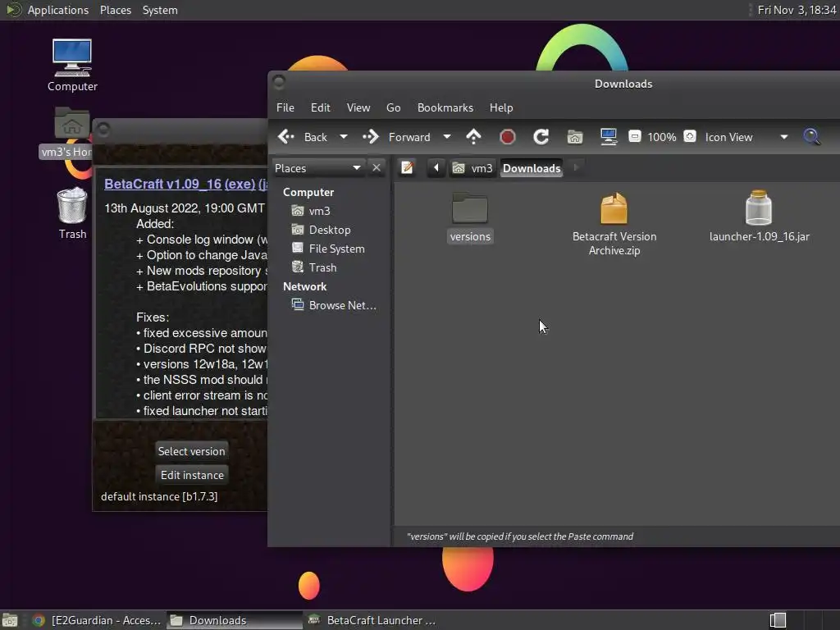Stop loading with the red stop icon
The width and height of the screenshot is (840, 630).
click(507, 137)
